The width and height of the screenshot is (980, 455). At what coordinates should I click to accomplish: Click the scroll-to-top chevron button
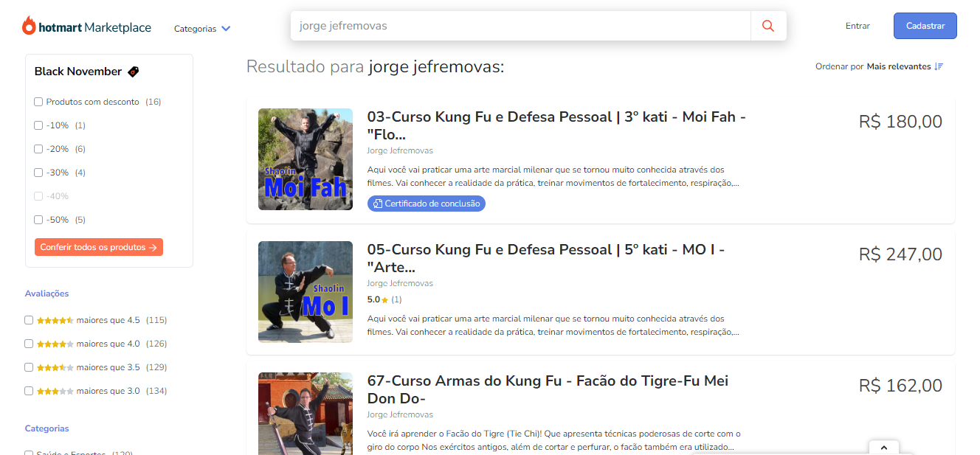883,447
